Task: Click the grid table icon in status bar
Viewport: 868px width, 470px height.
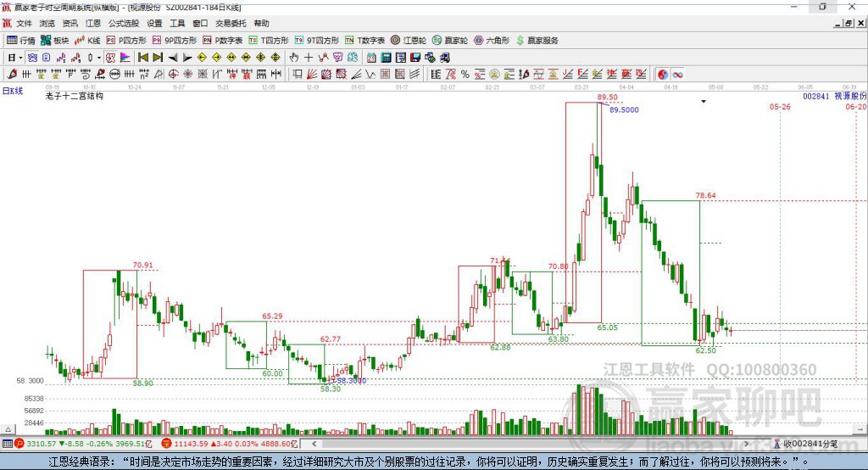Action: [7, 444]
